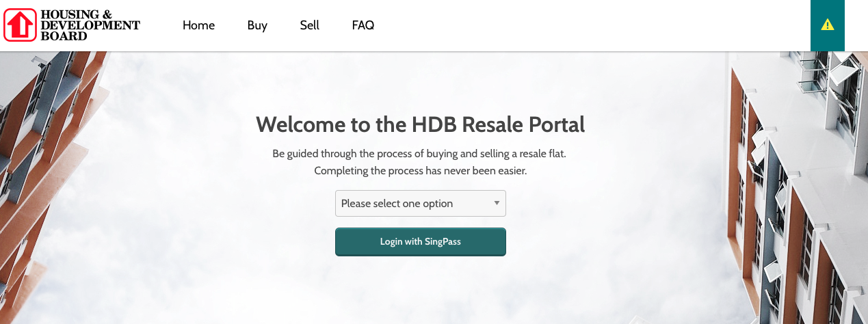Click the word "SingPass" on the login button

(x=441, y=242)
